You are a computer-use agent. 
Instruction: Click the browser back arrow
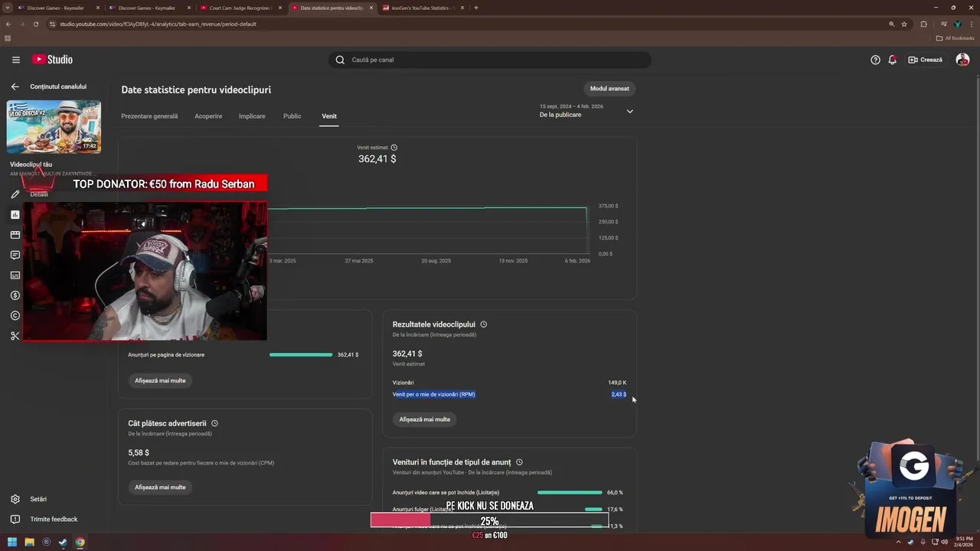pyautogui.click(x=8, y=24)
